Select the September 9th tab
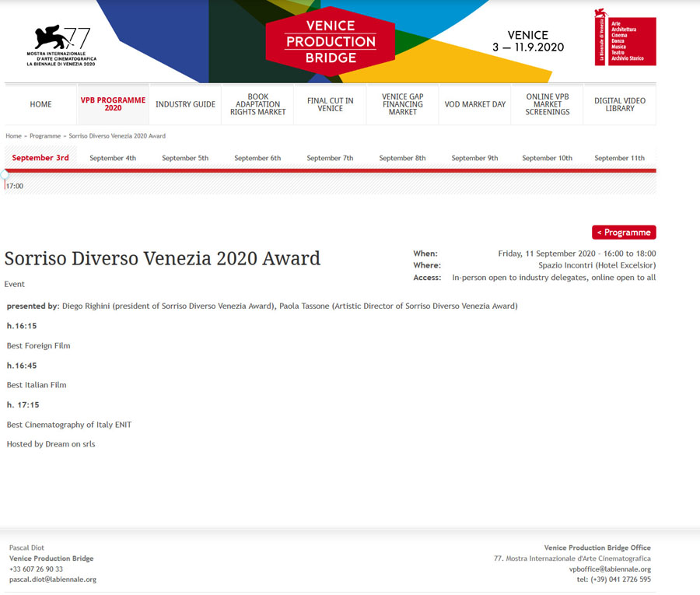 click(474, 158)
